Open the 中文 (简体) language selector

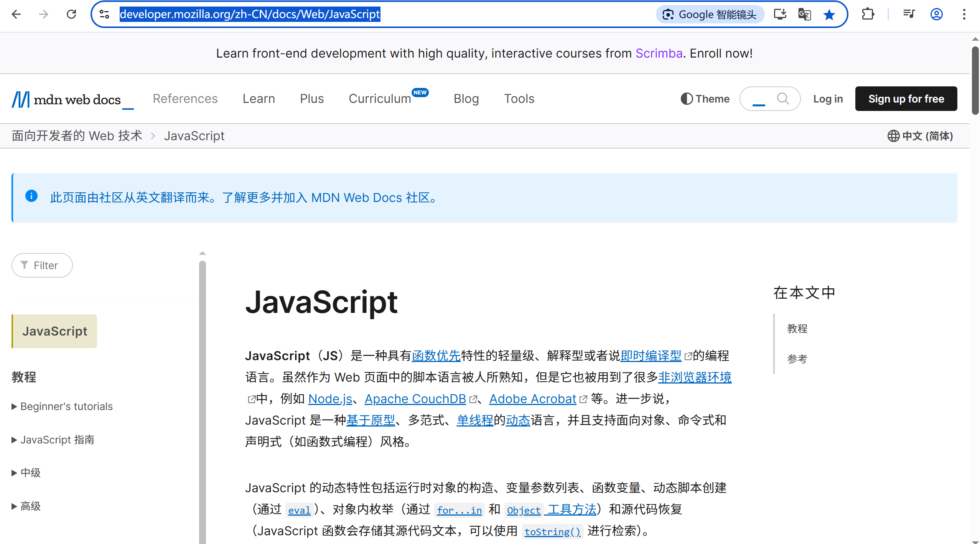pos(920,136)
